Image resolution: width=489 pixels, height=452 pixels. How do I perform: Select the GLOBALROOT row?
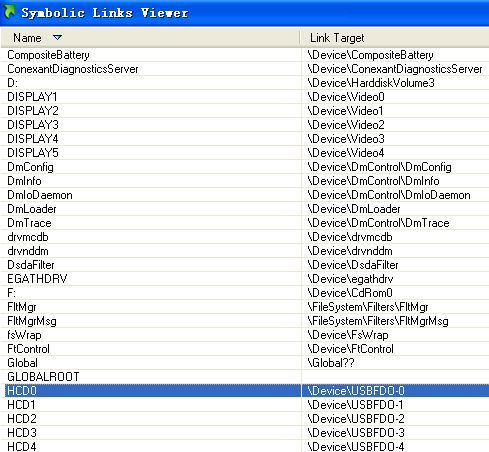pos(245,377)
